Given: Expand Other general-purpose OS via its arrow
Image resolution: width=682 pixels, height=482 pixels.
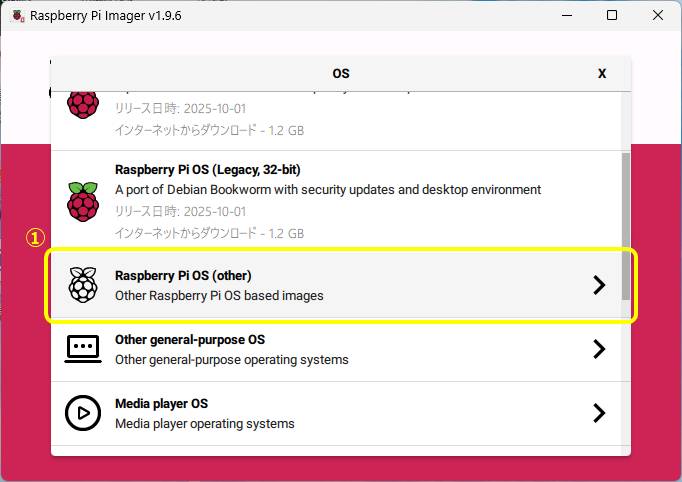Looking at the screenshot, I should (x=599, y=349).
